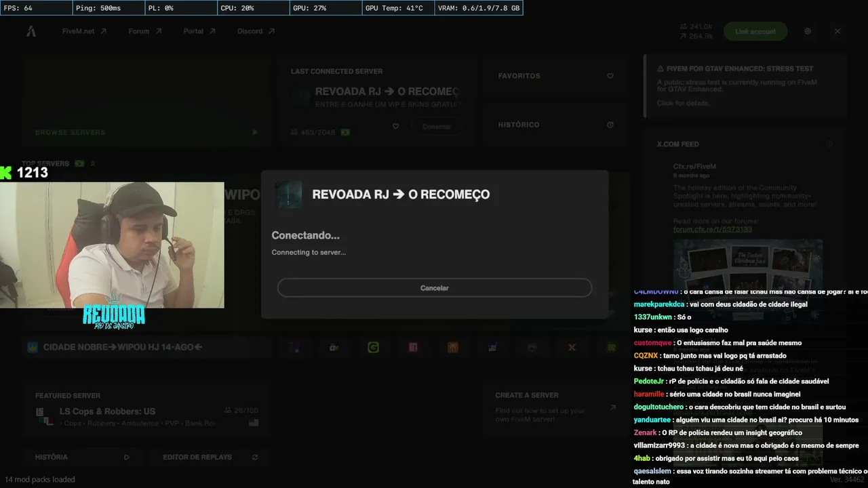Open the GTAV Enhanced stress test notice

point(745,85)
